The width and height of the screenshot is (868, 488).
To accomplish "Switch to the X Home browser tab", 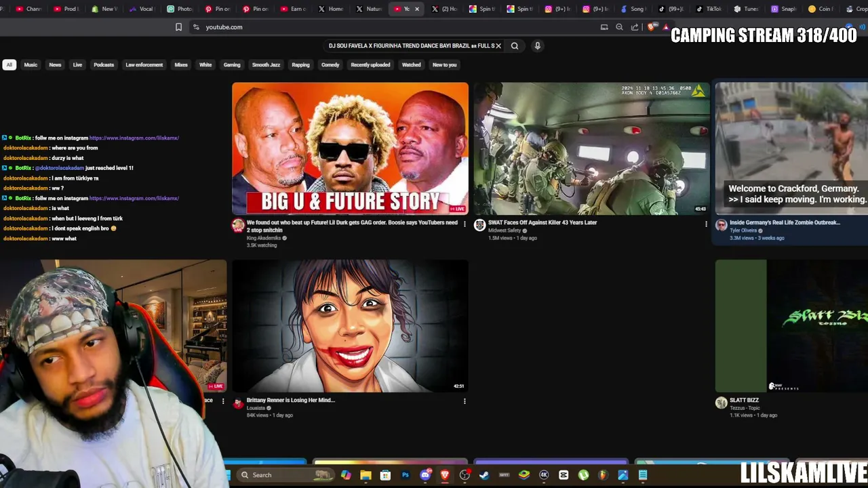I will pyautogui.click(x=331, y=9).
